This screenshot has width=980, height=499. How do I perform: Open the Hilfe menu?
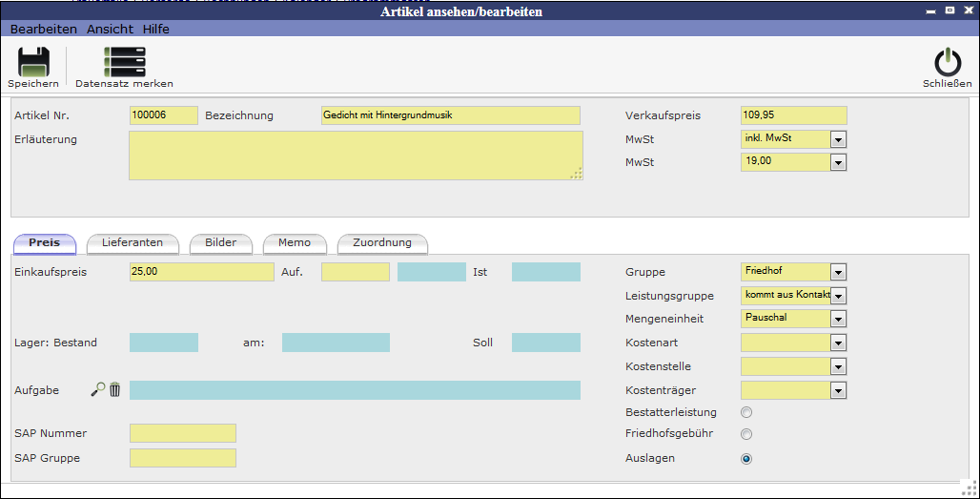pyautogui.click(x=156, y=30)
